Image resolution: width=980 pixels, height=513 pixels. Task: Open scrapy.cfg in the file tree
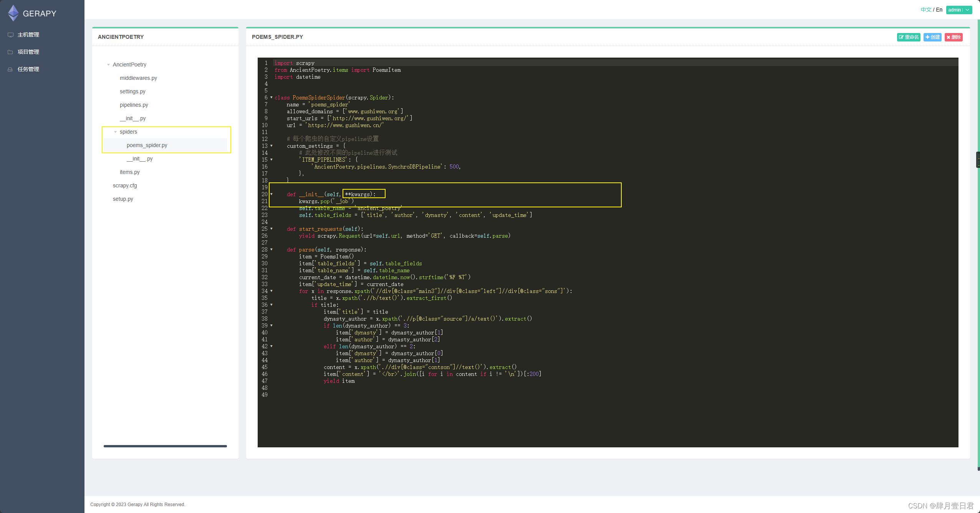[124, 185]
